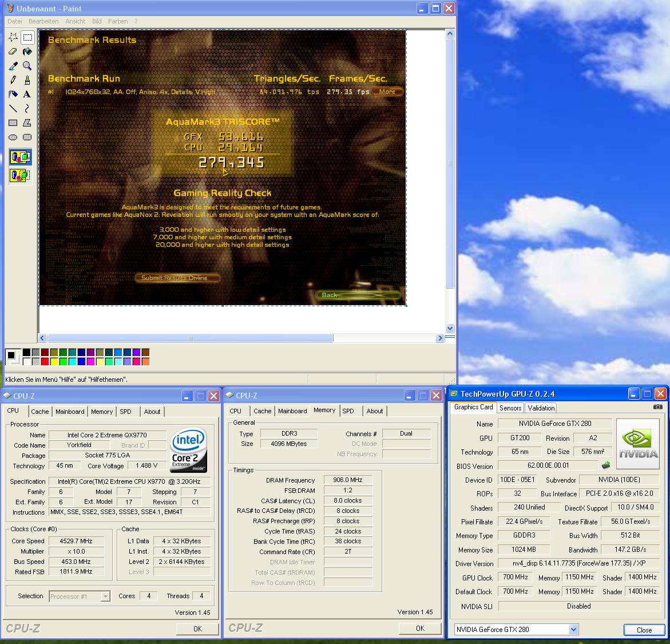Select the Pick Color eyedropper tool
Screen dimensions: 670x644
coord(13,66)
